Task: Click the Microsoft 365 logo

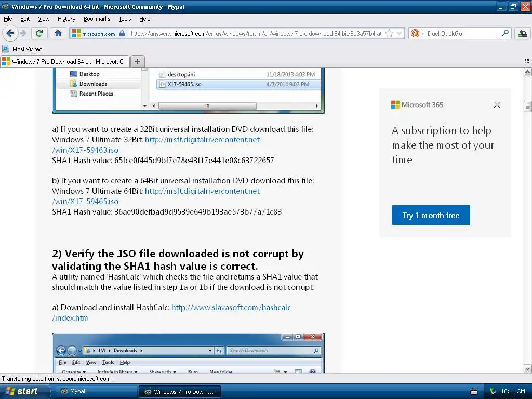Action: click(417, 104)
